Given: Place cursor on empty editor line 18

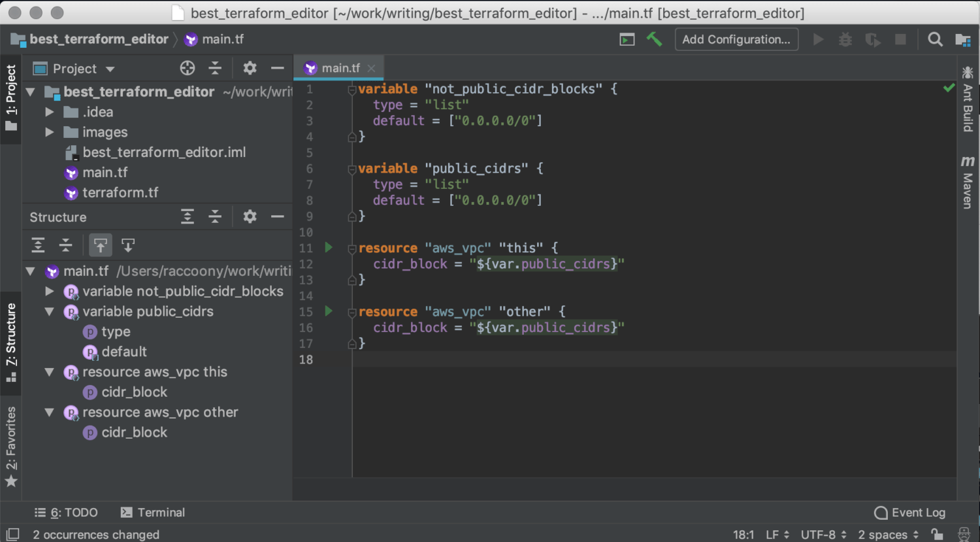Looking at the screenshot, I should [653, 360].
